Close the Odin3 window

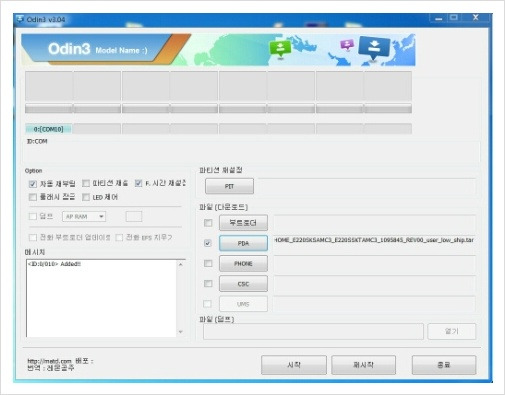click(x=476, y=17)
